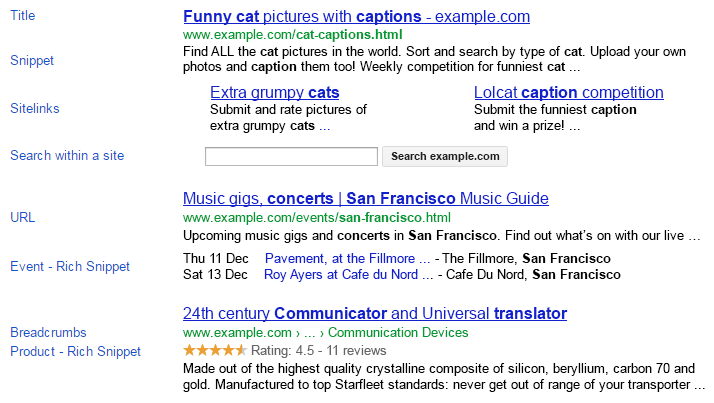Open 'Funny cat pictures with captions' result title
The height and width of the screenshot is (403, 714).
click(x=356, y=17)
